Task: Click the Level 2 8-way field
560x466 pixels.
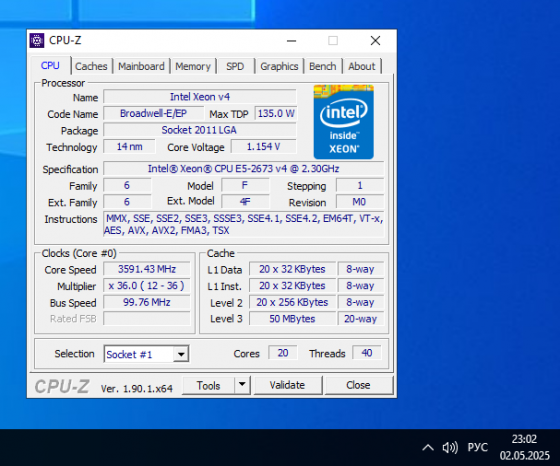Action: pyautogui.click(x=361, y=302)
